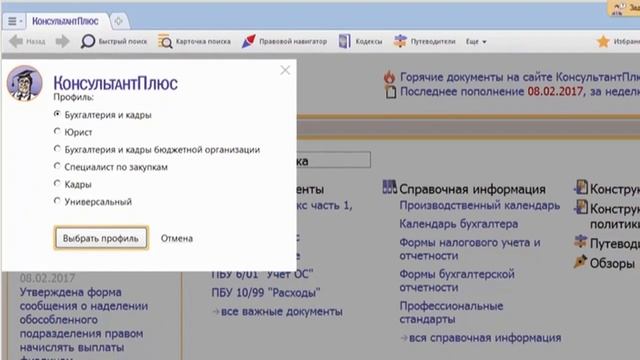Screen dimensions: 640x360
Task: Click the second Конструктор document icon
Action: 581,207
